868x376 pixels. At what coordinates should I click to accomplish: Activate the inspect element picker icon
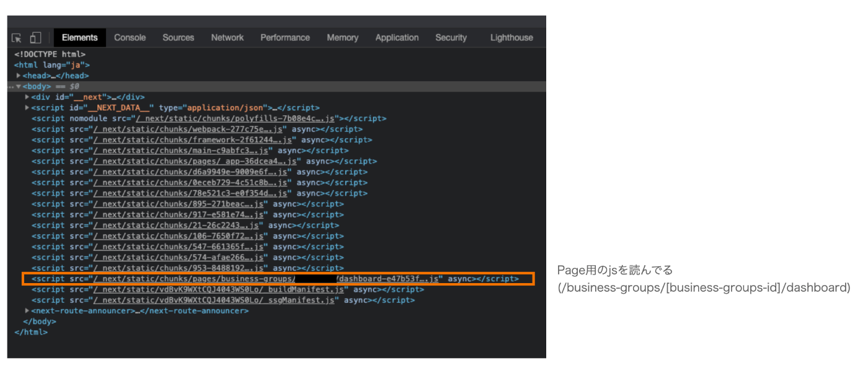coord(17,38)
